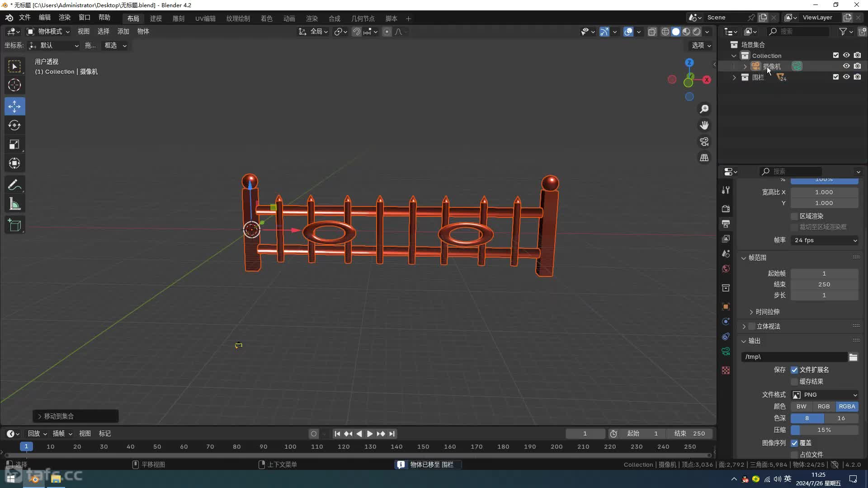Expand the 立体视法 panel

pos(744,327)
